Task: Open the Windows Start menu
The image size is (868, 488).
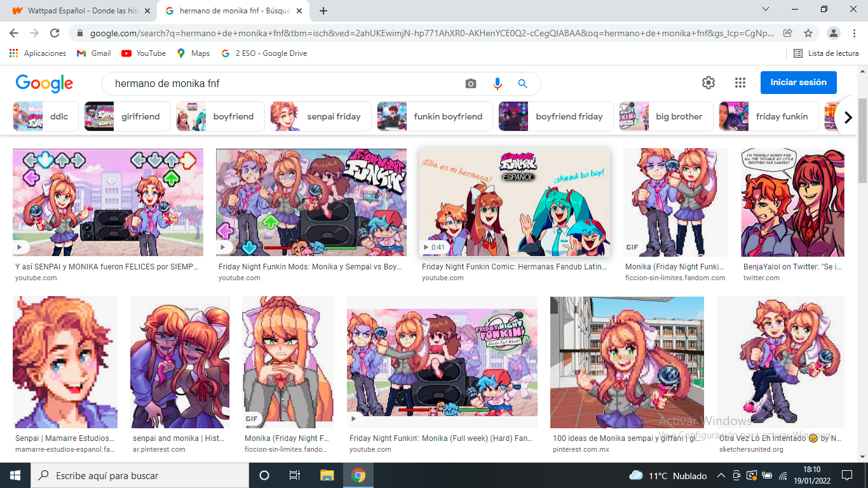Action: [x=15, y=475]
